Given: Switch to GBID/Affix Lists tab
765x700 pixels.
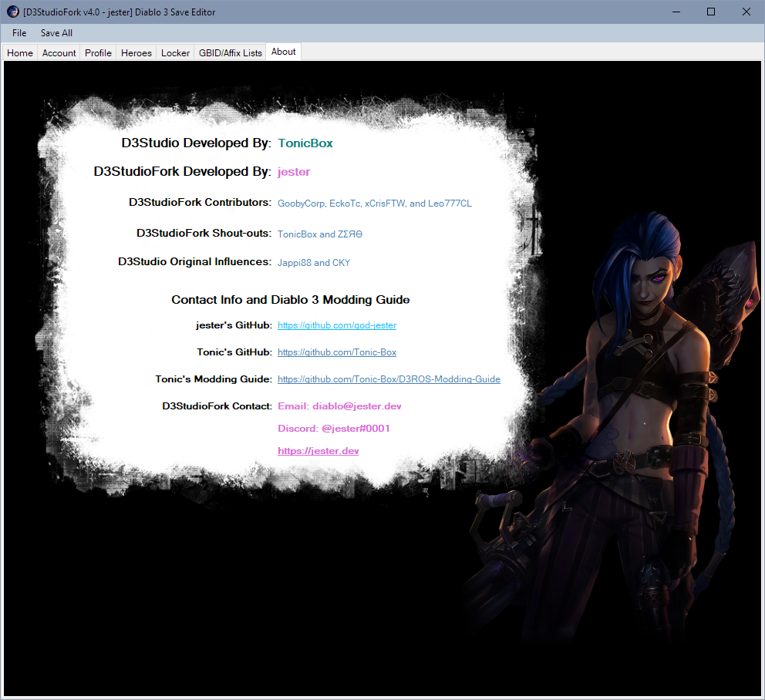Looking at the screenshot, I should click(x=231, y=52).
